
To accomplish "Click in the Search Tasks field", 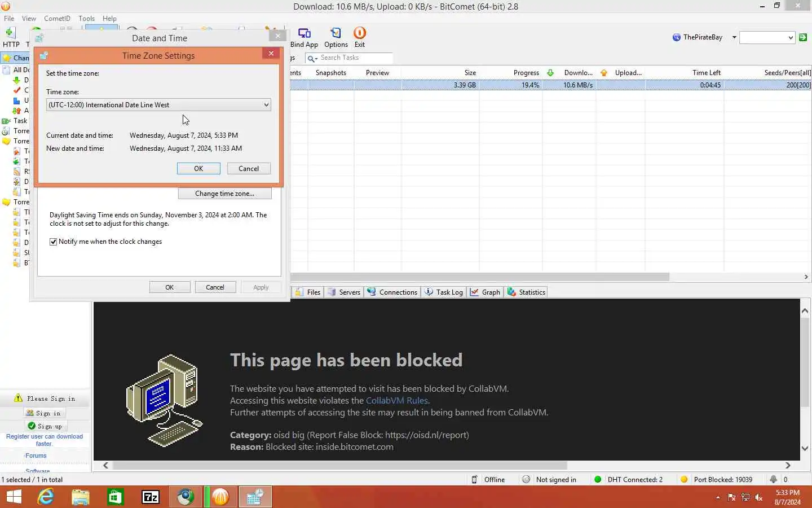I will pos(355,58).
